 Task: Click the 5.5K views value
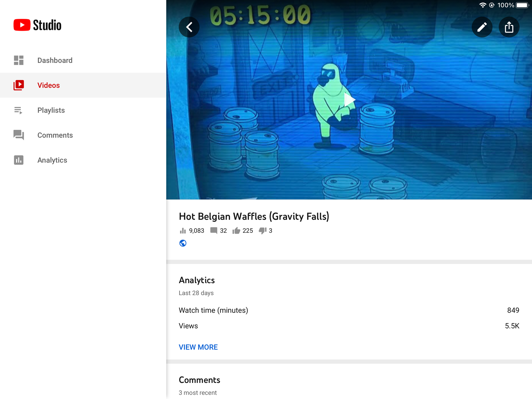(512, 326)
